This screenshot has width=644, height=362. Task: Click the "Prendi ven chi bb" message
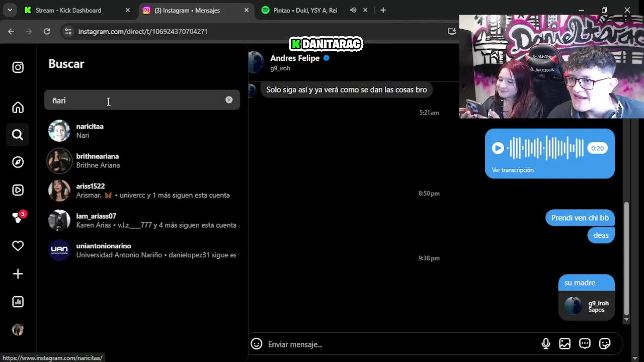pos(580,218)
